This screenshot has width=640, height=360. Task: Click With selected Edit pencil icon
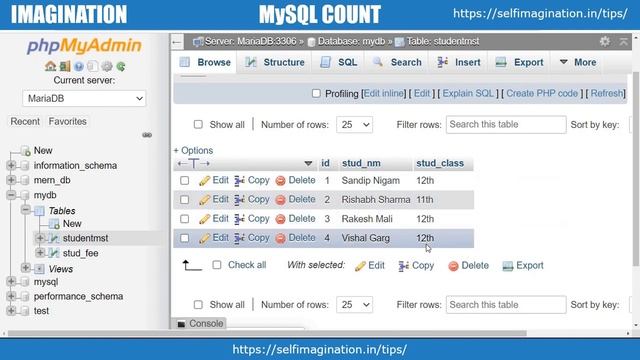[360, 266]
